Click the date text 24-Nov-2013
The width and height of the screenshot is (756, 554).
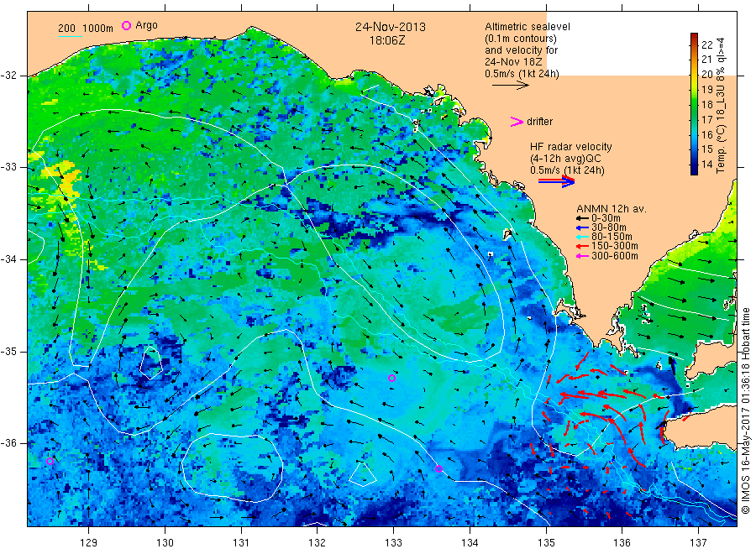pos(391,27)
